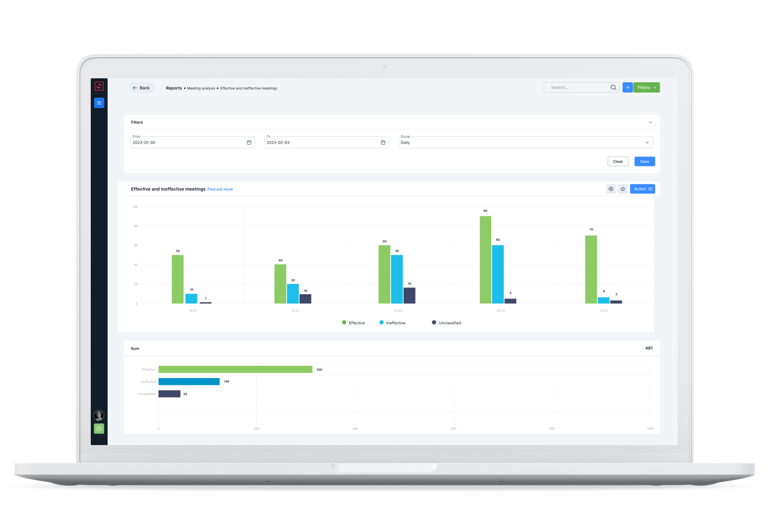
Task: Toggle the Effective legend series
Action: pyautogui.click(x=354, y=323)
